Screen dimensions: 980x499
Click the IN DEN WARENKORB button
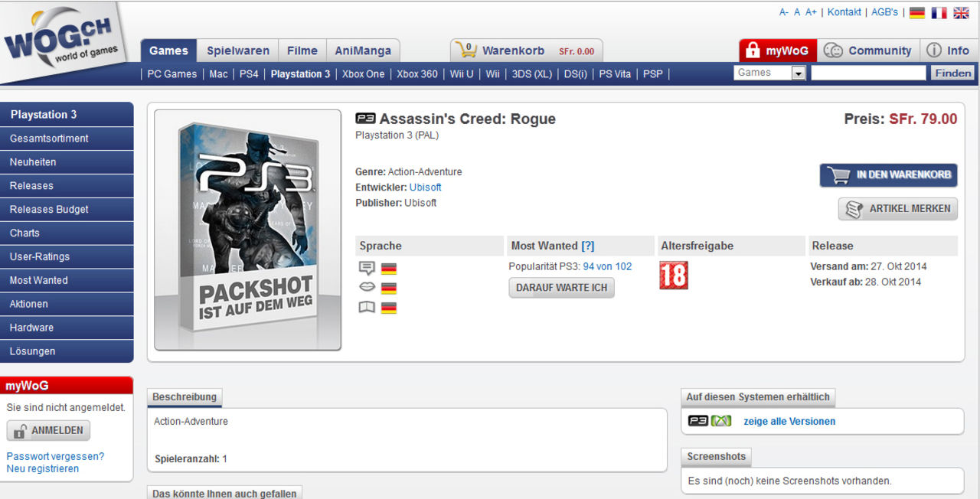(x=888, y=174)
